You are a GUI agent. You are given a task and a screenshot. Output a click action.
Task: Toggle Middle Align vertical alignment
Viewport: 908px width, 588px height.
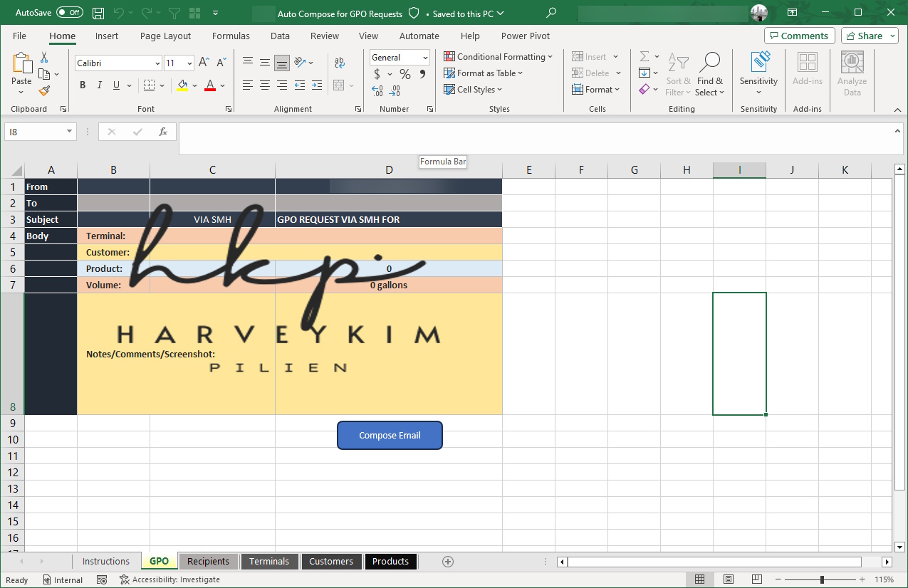coord(265,63)
